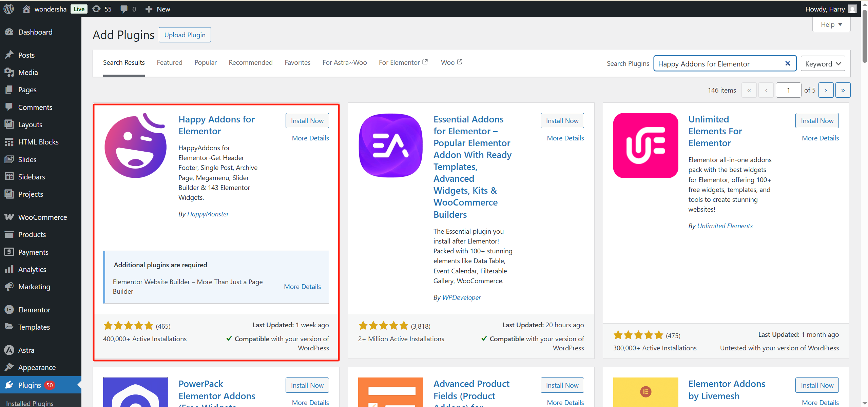Clear the plugin search field
868x407 pixels.
787,63
